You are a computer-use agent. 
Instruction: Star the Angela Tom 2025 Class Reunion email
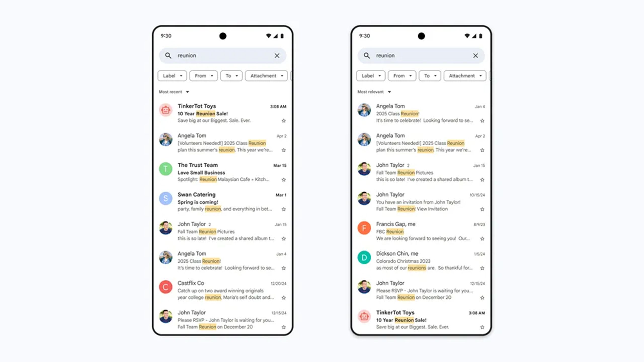coord(284,268)
